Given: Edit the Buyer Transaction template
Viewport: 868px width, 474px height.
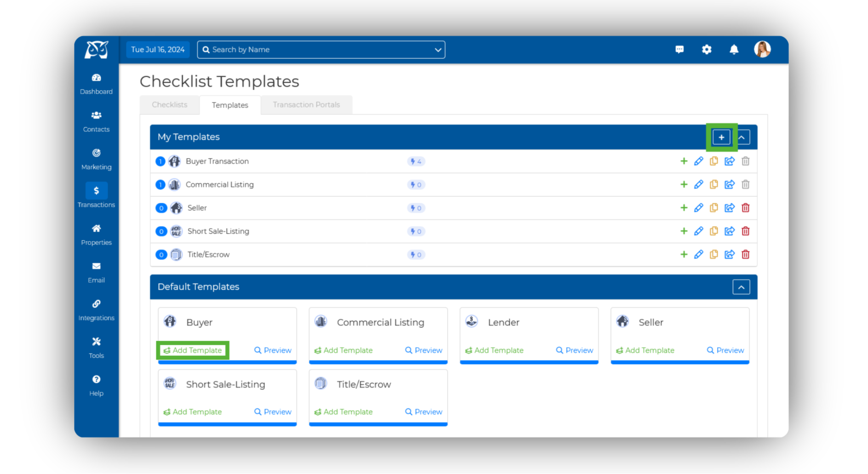Looking at the screenshot, I should pos(698,161).
